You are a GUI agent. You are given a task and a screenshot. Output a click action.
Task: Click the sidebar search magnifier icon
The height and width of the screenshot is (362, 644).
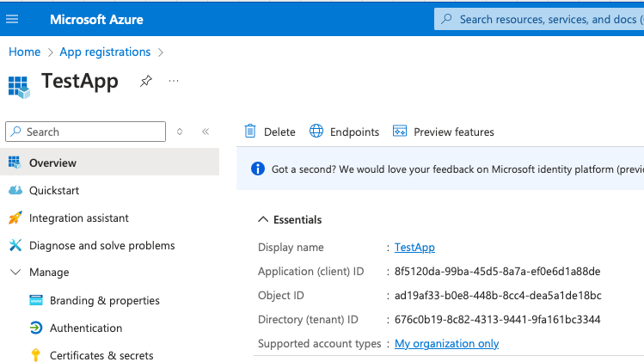coord(16,132)
